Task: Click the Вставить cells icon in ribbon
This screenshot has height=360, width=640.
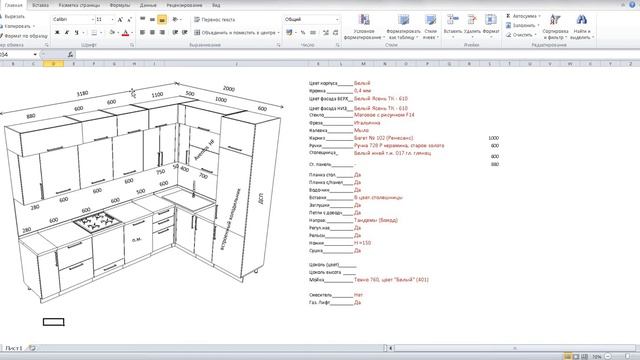Action: coord(453,20)
